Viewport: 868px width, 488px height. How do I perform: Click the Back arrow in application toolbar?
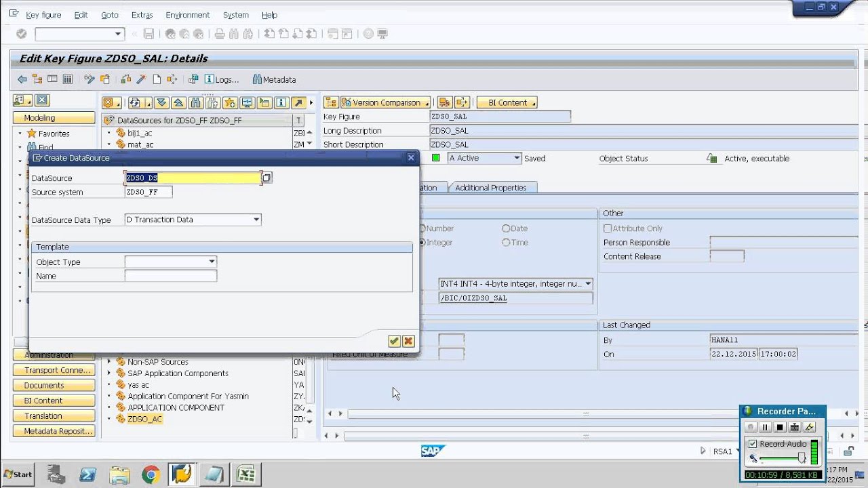point(22,79)
